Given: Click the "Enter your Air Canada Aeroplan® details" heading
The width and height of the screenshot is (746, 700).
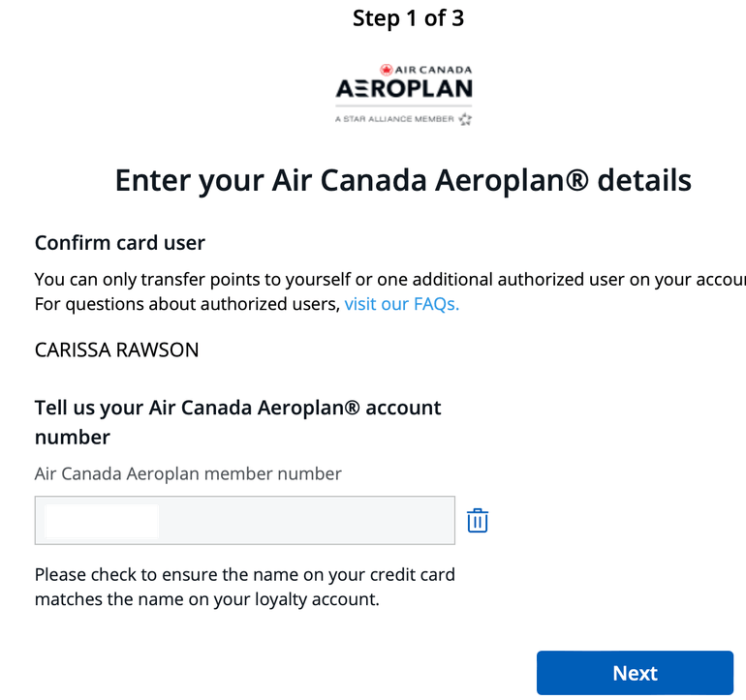Looking at the screenshot, I should [x=403, y=180].
